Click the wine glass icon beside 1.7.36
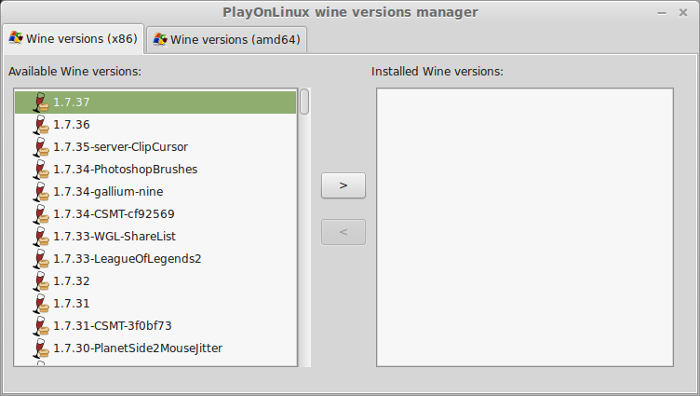 (41, 125)
